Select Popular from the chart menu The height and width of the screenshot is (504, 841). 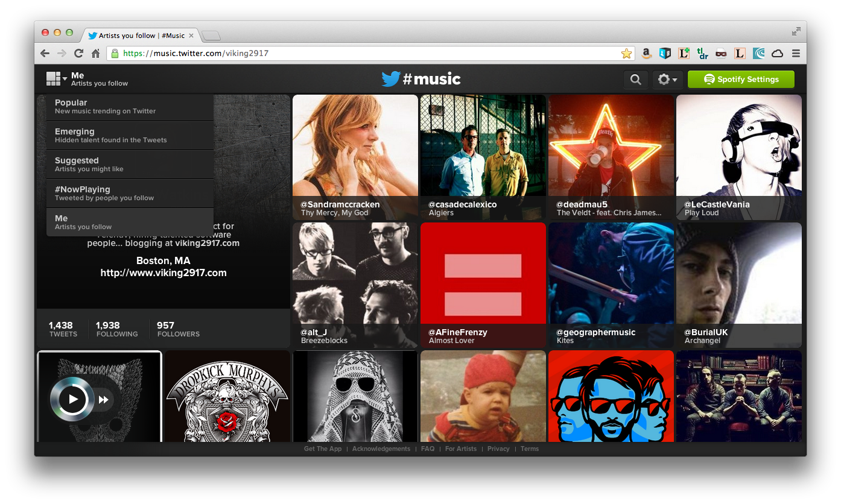[130, 107]
